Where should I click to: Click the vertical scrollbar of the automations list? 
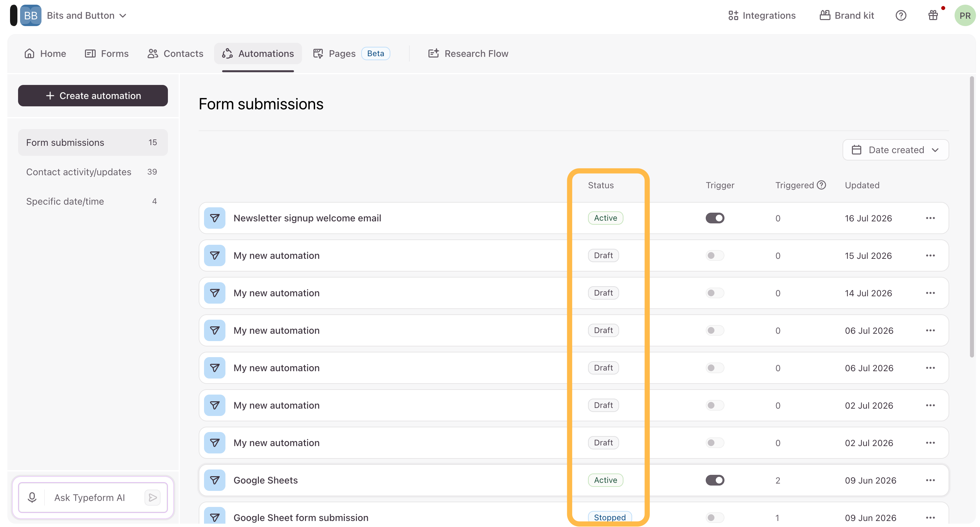tap(971, 217)
